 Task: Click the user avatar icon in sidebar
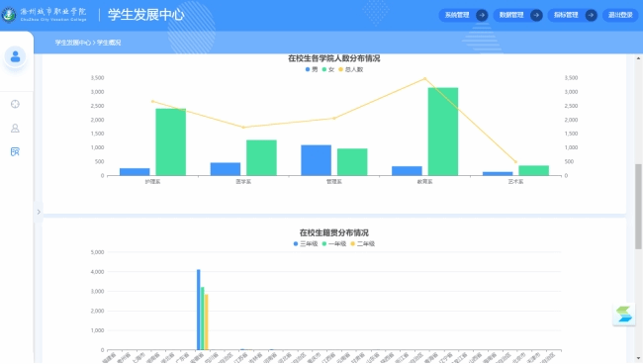[x=15, y=56]
